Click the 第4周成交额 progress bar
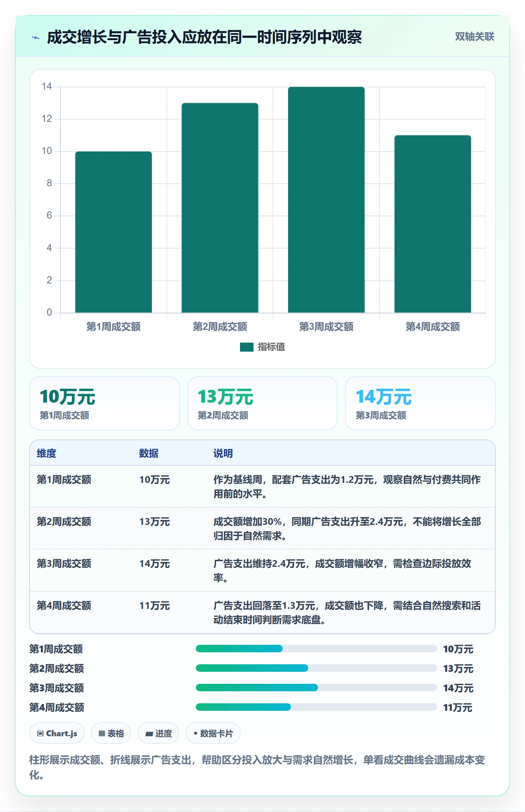This screenshot has height=812, width=525. (x=316, y=707)
